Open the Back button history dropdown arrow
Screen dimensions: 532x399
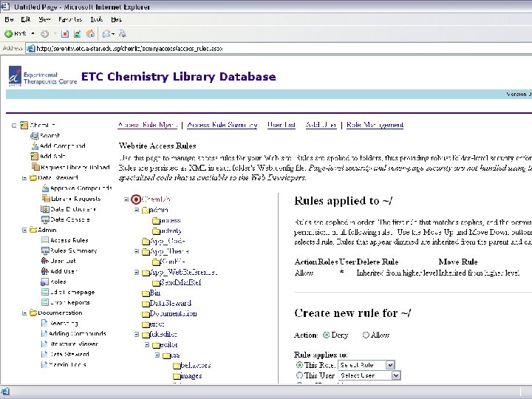pyautogui.click(x=33, y=33)
